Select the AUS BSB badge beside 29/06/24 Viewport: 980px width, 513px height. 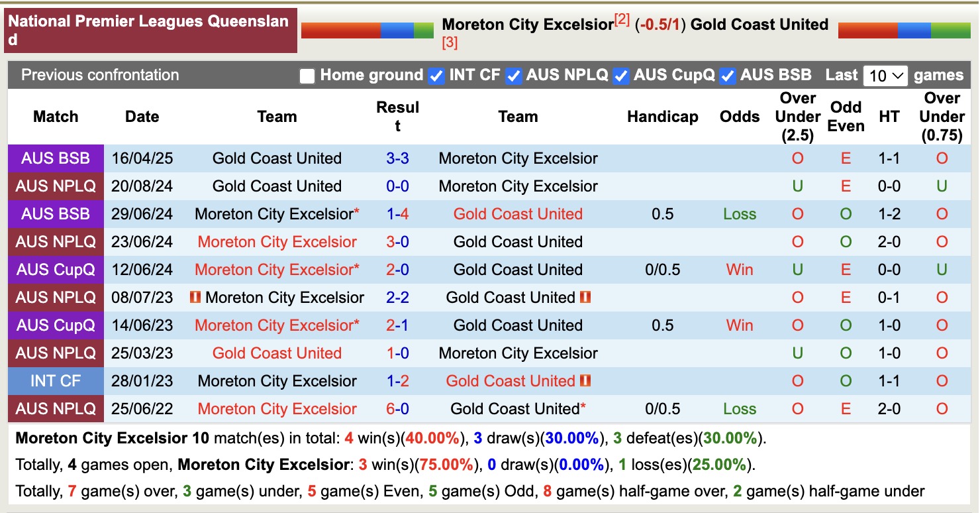point(56,214)
